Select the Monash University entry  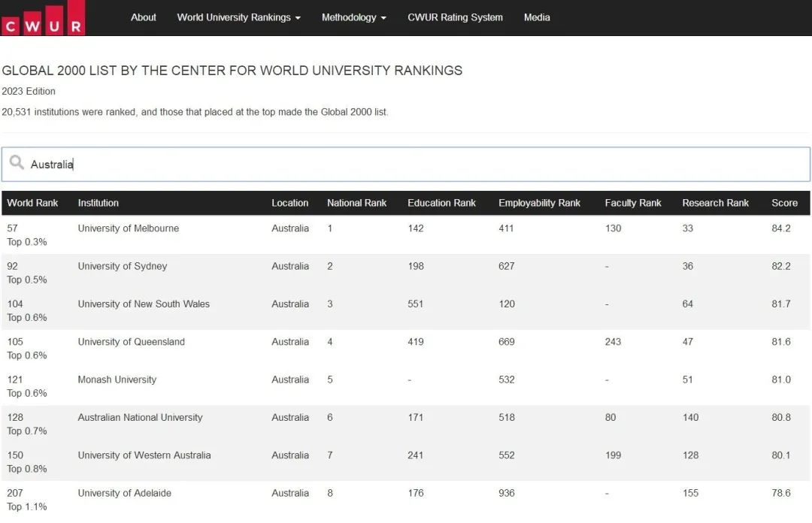(x=117, y=379)
